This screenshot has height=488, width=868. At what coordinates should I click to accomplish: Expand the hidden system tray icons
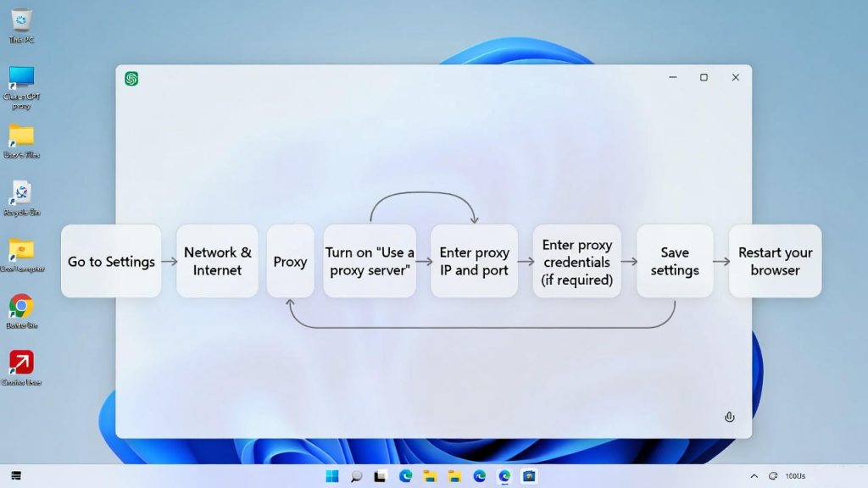click(754, 476)
